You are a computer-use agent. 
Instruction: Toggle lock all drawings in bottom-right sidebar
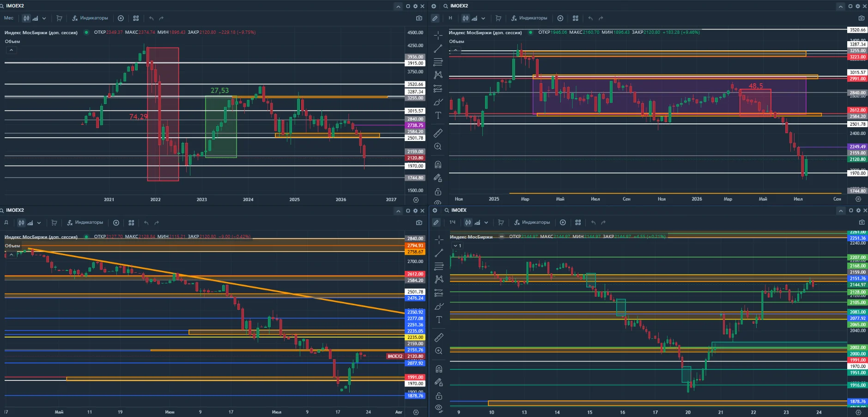tap(439, 396)
